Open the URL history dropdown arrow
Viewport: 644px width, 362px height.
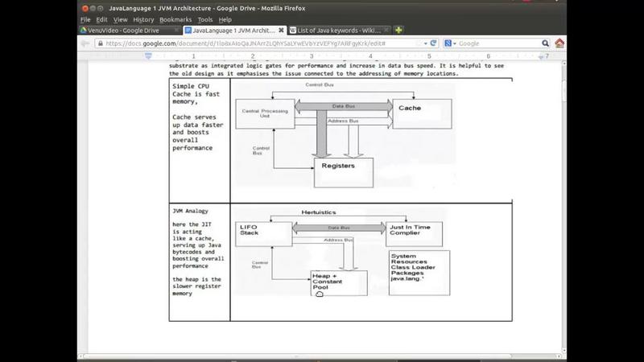coord(426,43)
